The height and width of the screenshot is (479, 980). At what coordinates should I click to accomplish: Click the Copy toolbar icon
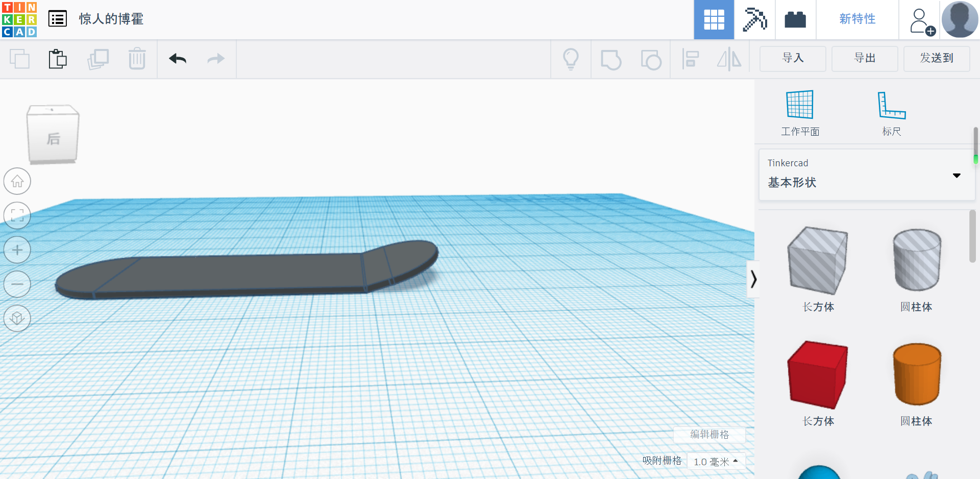[x=19, y=59]
